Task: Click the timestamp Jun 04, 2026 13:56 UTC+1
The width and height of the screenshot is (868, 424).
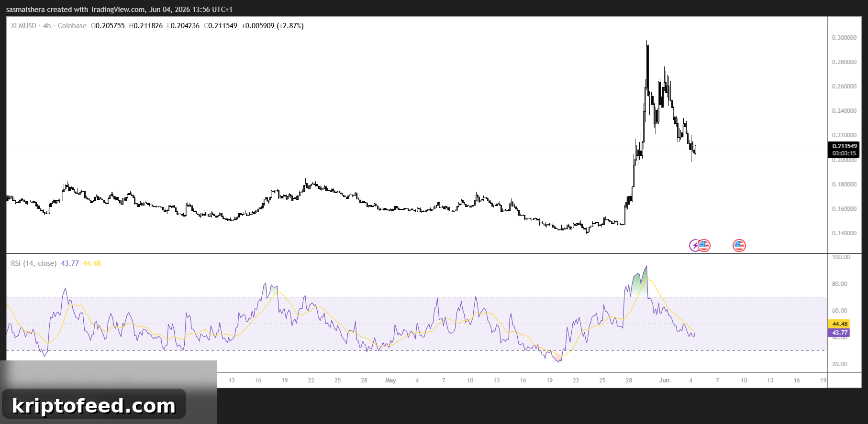Action: (191, 10)
